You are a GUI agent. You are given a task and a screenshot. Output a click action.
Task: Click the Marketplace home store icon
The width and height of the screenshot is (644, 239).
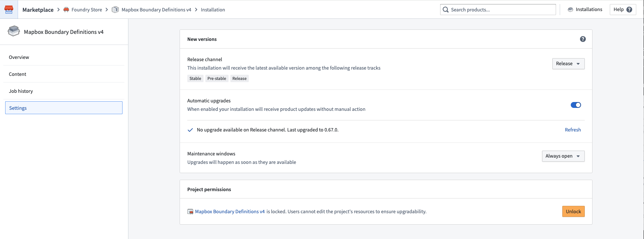[x=9, y=10]
